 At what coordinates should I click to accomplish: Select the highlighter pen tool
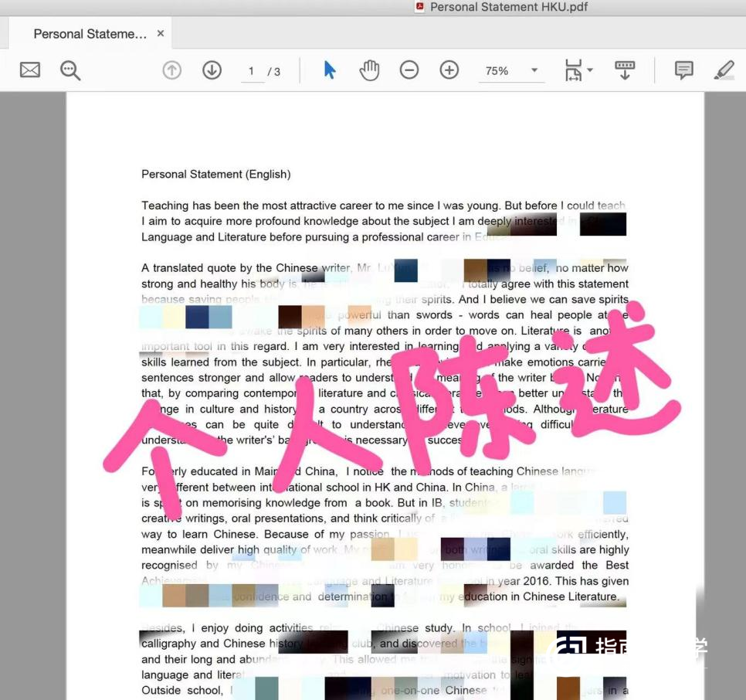coord(724,70)
